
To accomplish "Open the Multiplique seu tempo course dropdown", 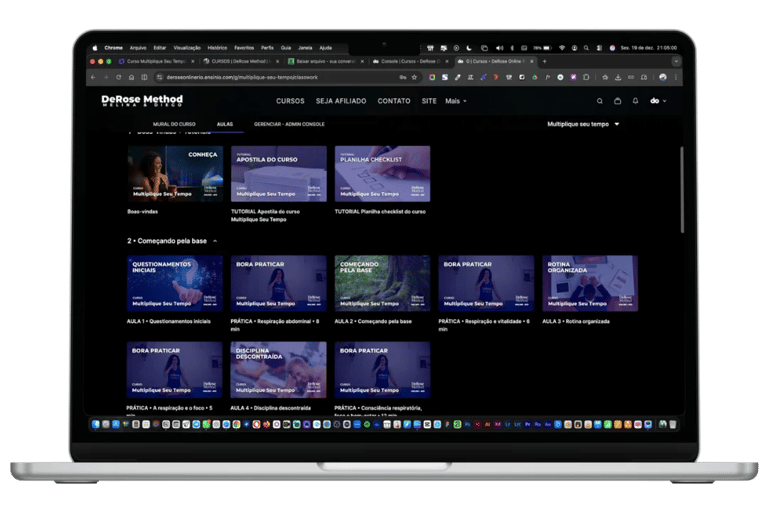I will (583, 124).
